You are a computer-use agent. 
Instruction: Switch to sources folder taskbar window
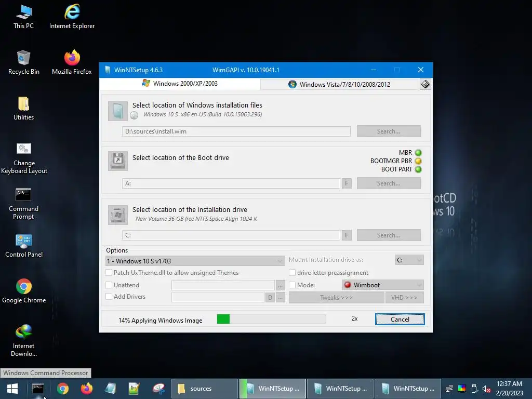coord(204,389)
